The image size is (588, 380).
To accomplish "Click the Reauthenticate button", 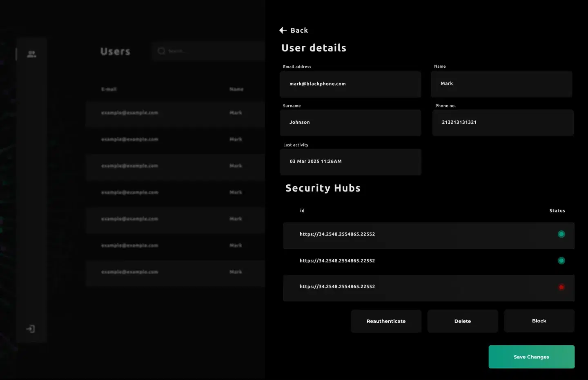I will pos(386,321).
